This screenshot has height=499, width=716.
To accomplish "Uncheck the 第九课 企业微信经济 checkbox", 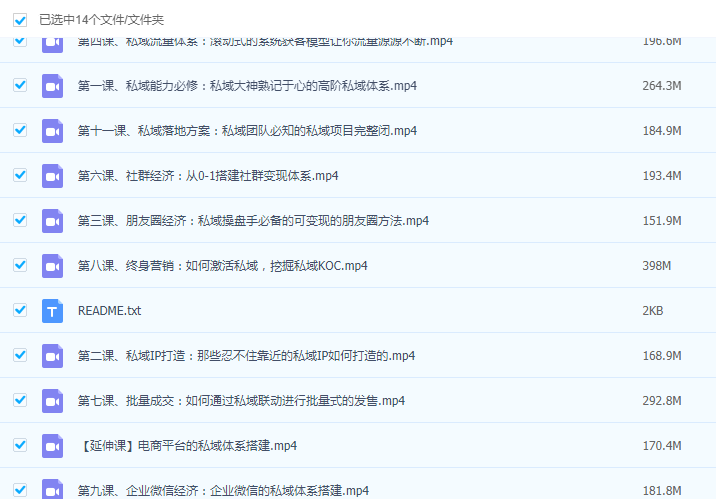I will tap(20, 490).
